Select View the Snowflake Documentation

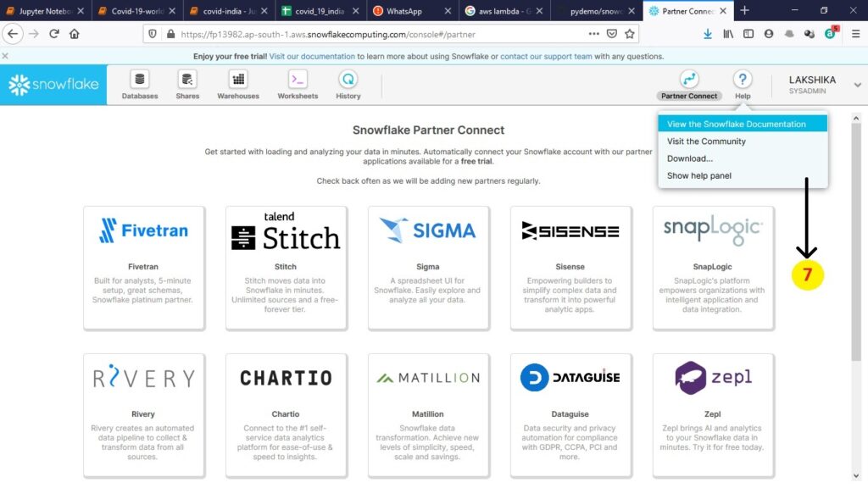tap(736, 124)
